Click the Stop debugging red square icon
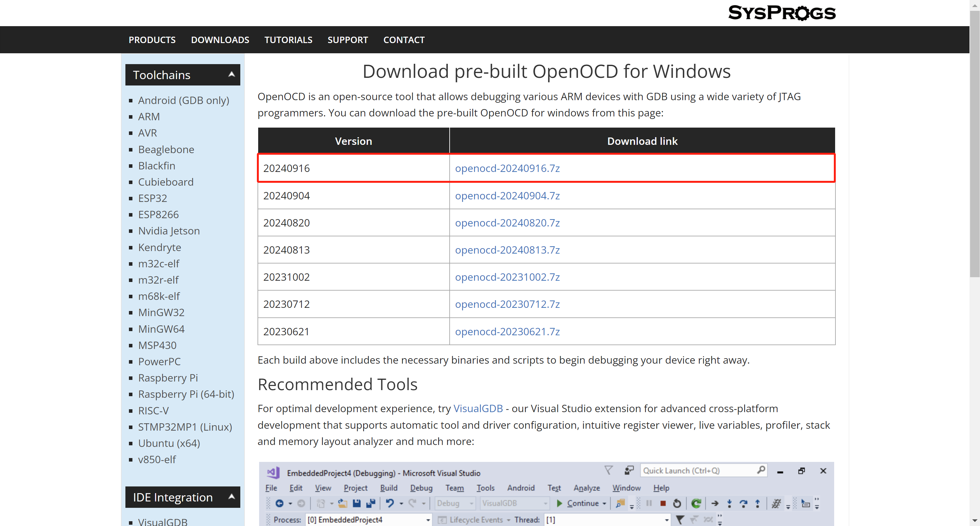 click(x=663, y=503)
